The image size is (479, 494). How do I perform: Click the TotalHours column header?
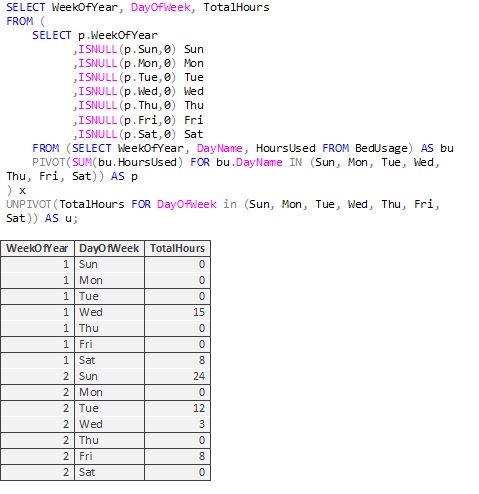click(x=178, y=248)
